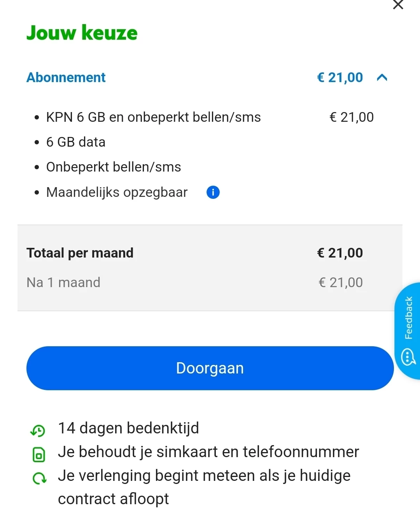Click the Maandelijks opzegbaar text
420x526 pixels.
[x=117, y=192]
